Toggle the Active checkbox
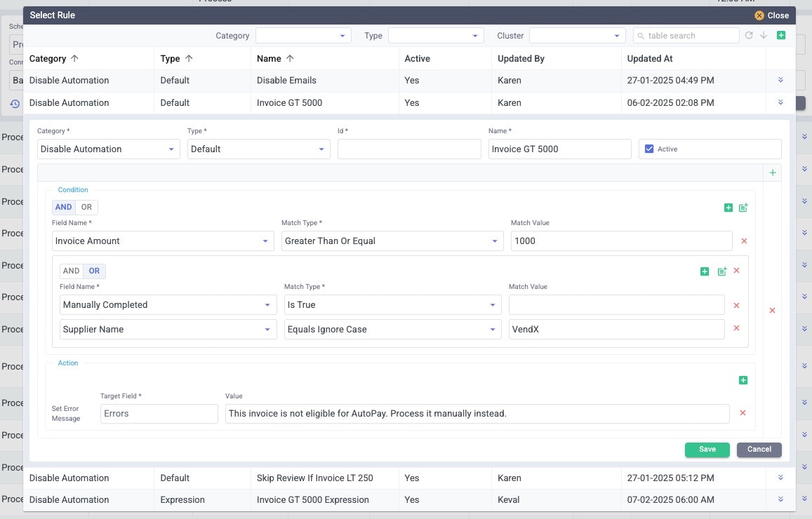The width and height of the screenshot is (812, 519). 649,149
